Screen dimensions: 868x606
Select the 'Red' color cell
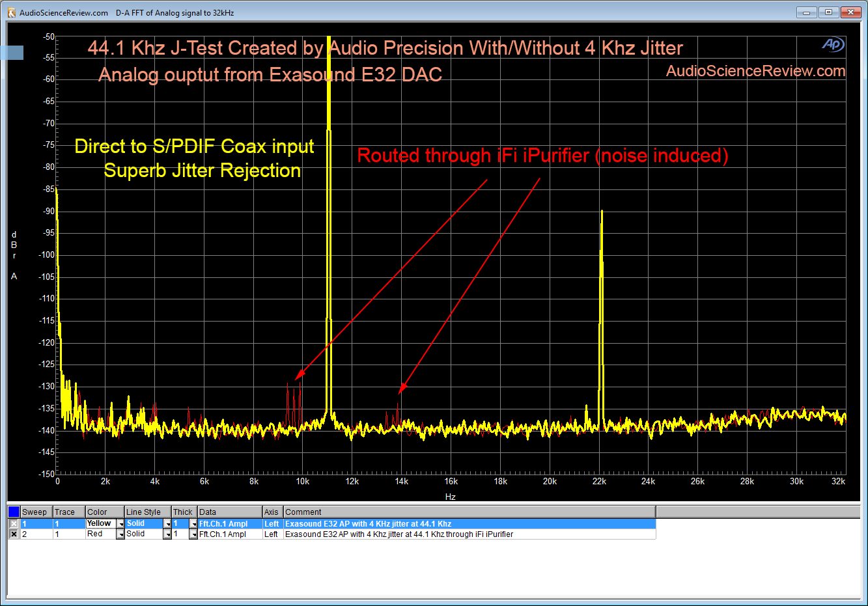tap(101, 534)
